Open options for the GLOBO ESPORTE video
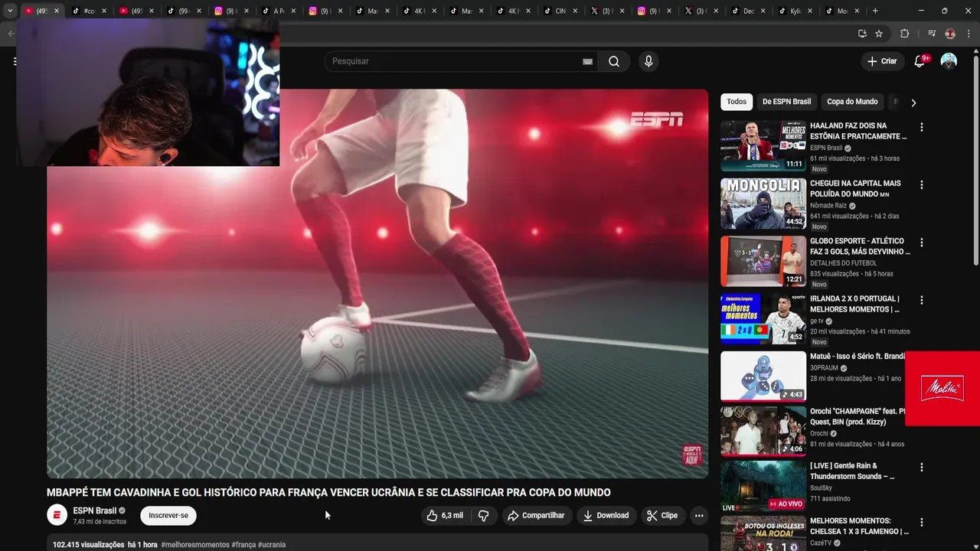Viewport: 980px width, 551px height. 921,243
